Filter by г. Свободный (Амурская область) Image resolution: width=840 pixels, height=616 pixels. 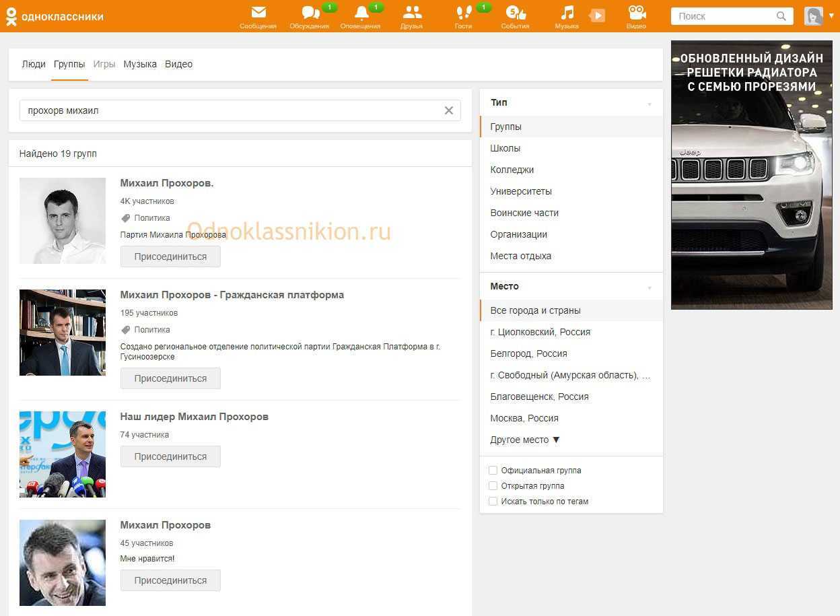coord(571,375)
